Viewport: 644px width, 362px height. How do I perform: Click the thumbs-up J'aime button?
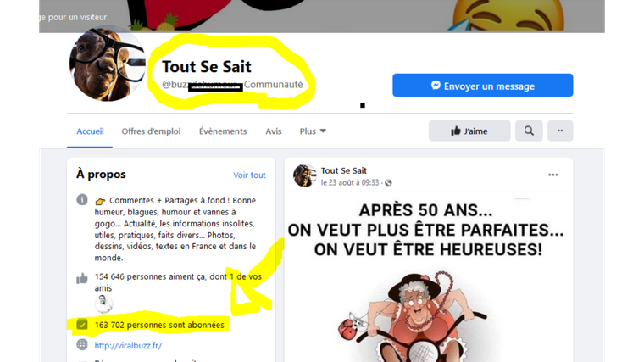click(x=469, y=131)
